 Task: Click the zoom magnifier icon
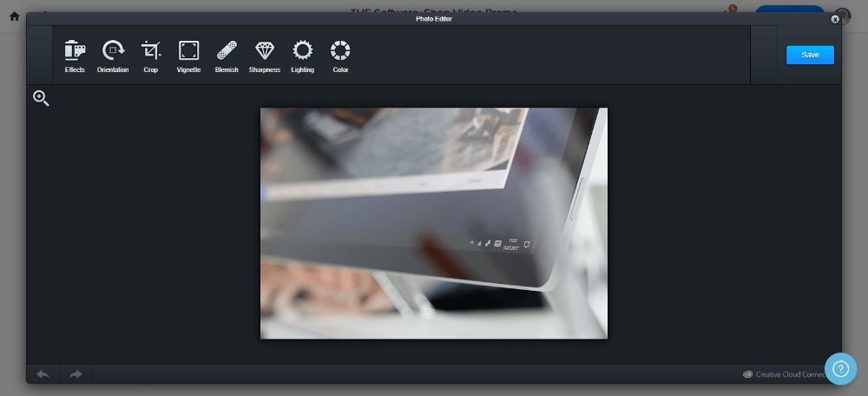click(x=41, y=99)
